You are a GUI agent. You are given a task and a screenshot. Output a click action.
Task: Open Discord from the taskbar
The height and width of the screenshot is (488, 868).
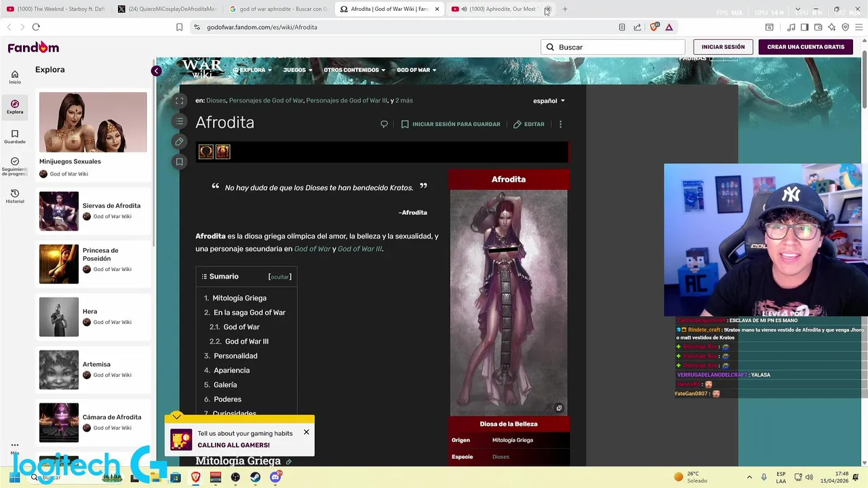pyautogui.click(x=275, y=477)
